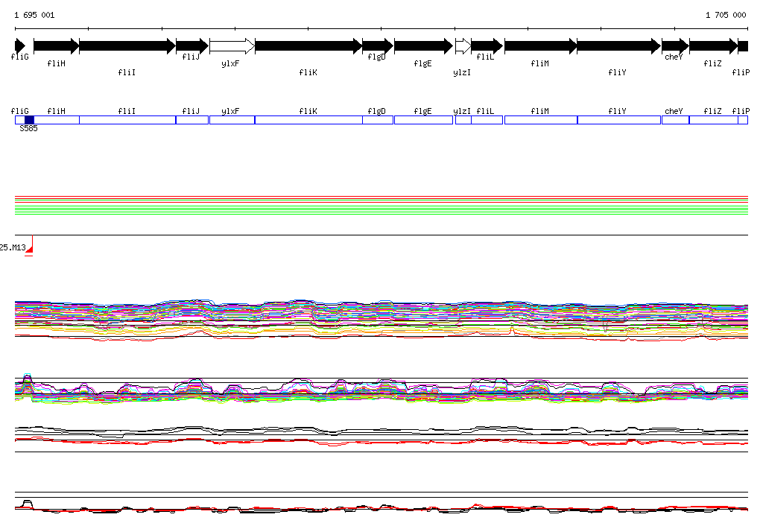Click the start coordinate label 1 695 001
This screenshot has height=532, width=763.
pyautogui.click(x=34, y=15)
